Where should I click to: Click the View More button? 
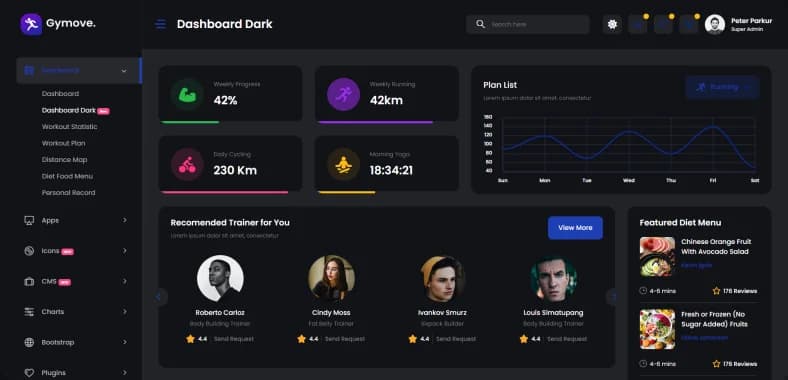[575, 228]
